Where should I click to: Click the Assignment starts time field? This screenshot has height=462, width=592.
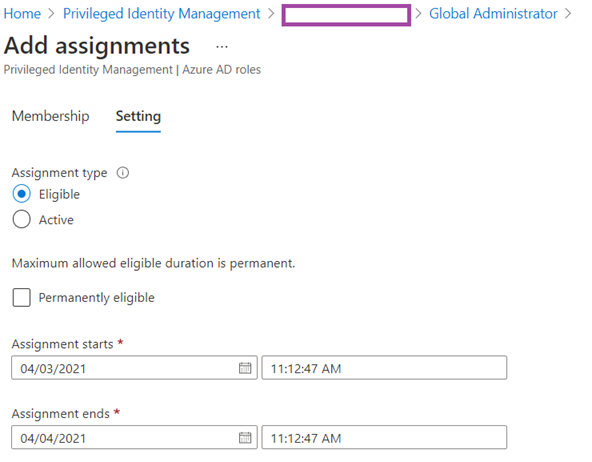(384, 368)
